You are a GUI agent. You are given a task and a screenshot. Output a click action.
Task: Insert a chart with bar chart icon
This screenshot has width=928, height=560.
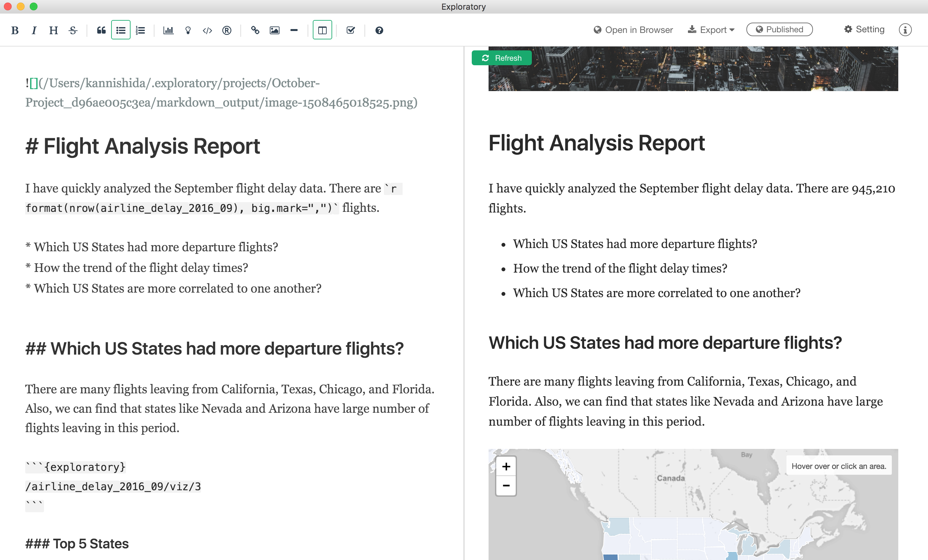[x=168, y=30]
